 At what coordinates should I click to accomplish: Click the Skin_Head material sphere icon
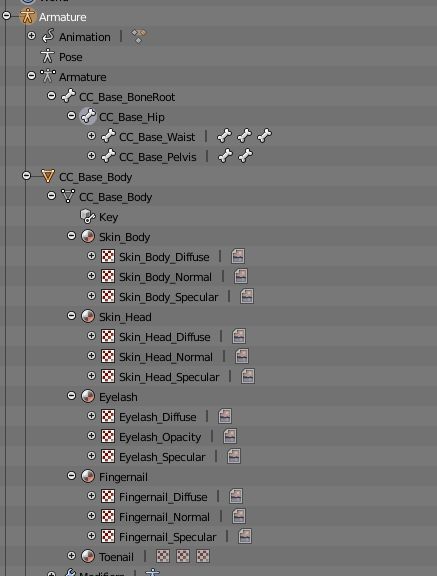pos(88,316)
